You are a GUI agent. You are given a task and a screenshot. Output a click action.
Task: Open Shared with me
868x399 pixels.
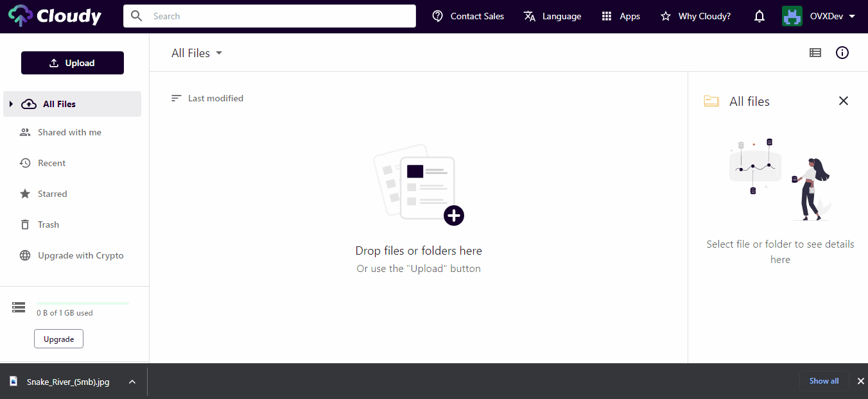(x=69, y=132)
